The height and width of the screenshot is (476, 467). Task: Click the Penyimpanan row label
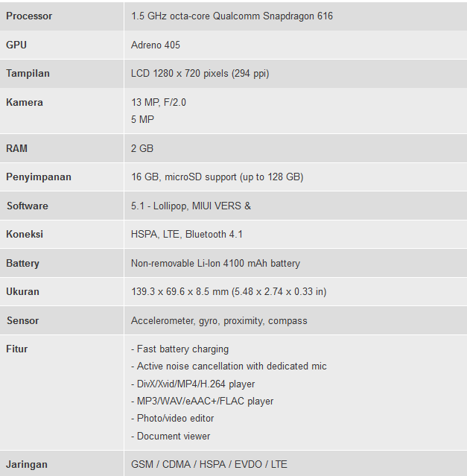tap(39, 177)
